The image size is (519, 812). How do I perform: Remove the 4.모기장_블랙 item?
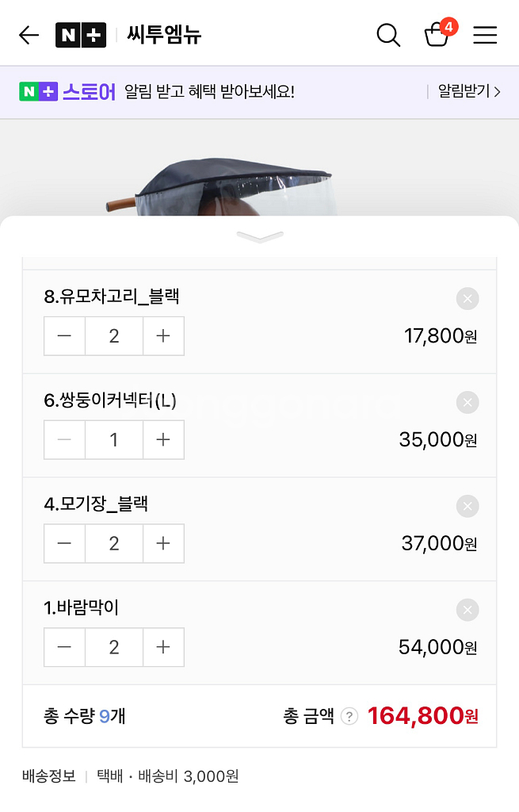point(467,507)
